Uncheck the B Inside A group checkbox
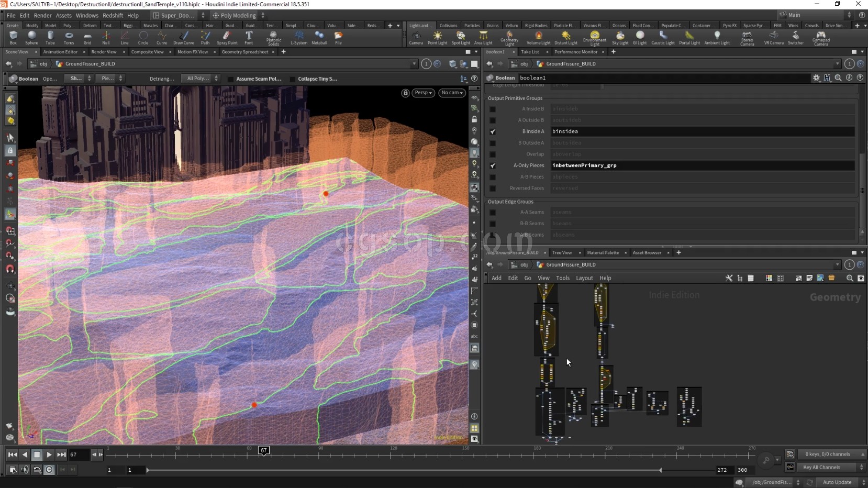 pos(493,131)
